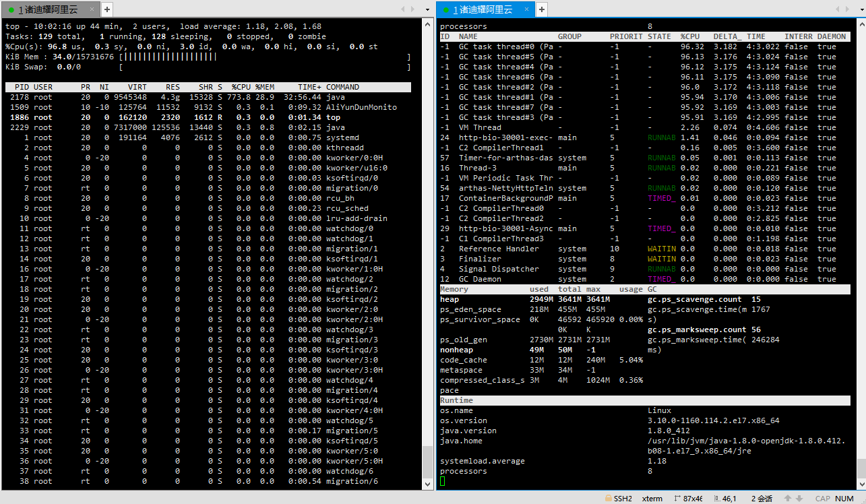Screen dimensions: 866x504
Task: Click the left pane's previous-tab arrow
Action: point(403,9)
